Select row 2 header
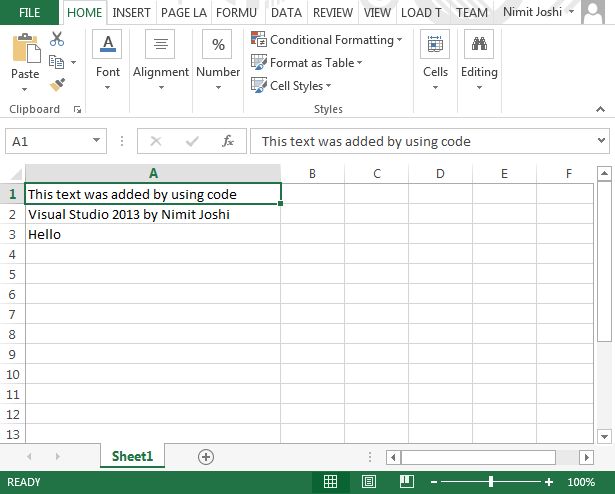 12,214
